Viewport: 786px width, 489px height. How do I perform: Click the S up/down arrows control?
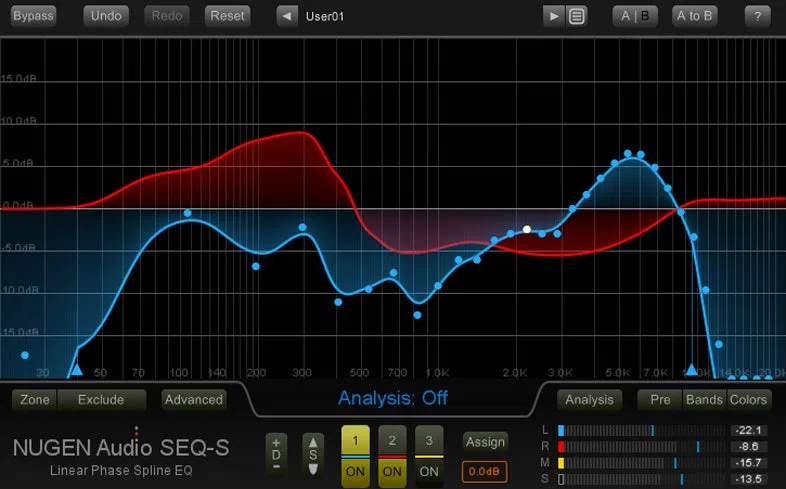(313, 455)
